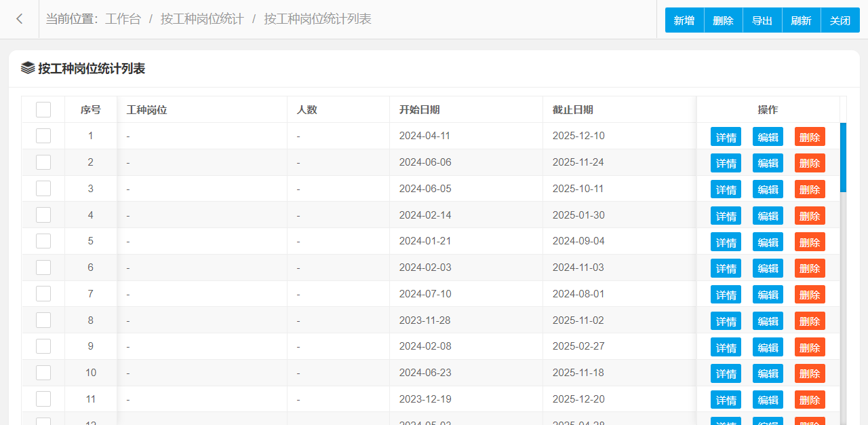Refresh the list using 刷新

pyautogui.click(x=801, y=20)
